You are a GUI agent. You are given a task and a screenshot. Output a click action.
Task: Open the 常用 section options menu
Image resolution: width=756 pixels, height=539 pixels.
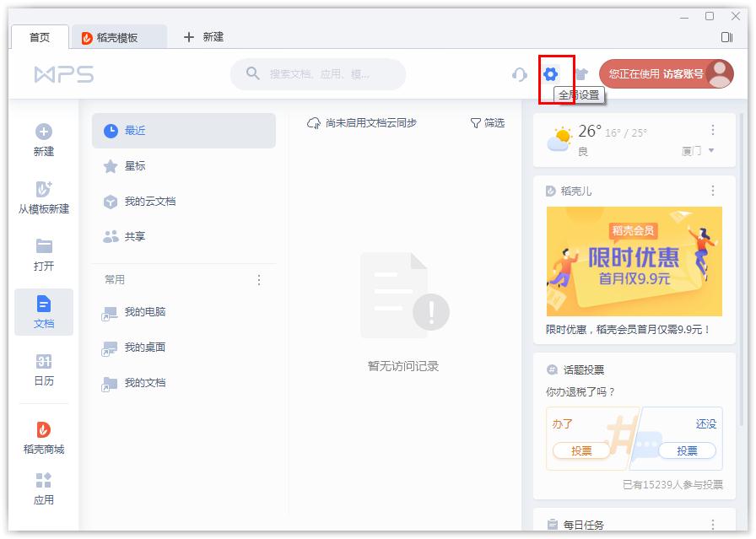point(259,279)
